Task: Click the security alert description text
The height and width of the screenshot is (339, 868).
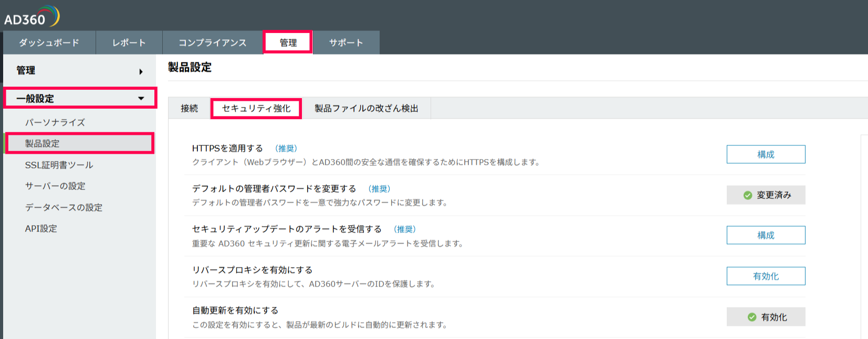Action: coord(328,243)
